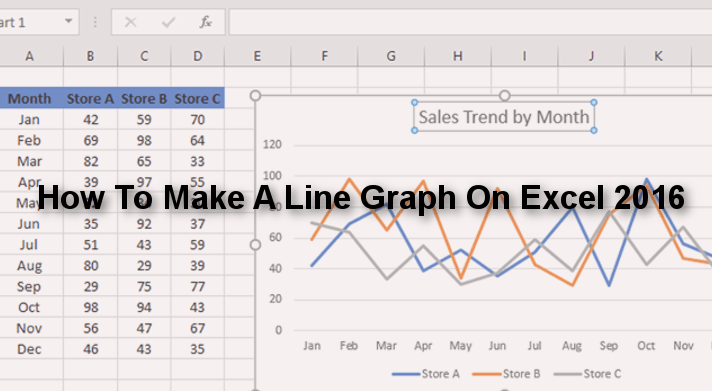Click the Store C legend entry

(588, 374)
